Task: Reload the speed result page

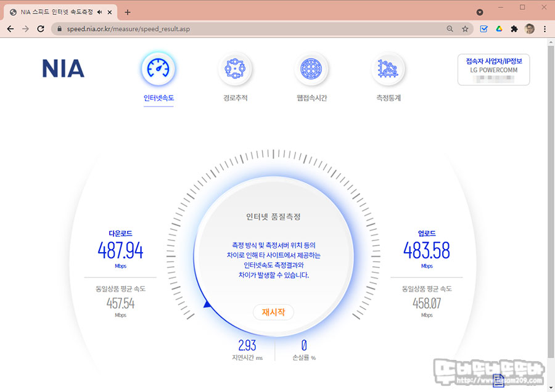Action: point(41,29)
